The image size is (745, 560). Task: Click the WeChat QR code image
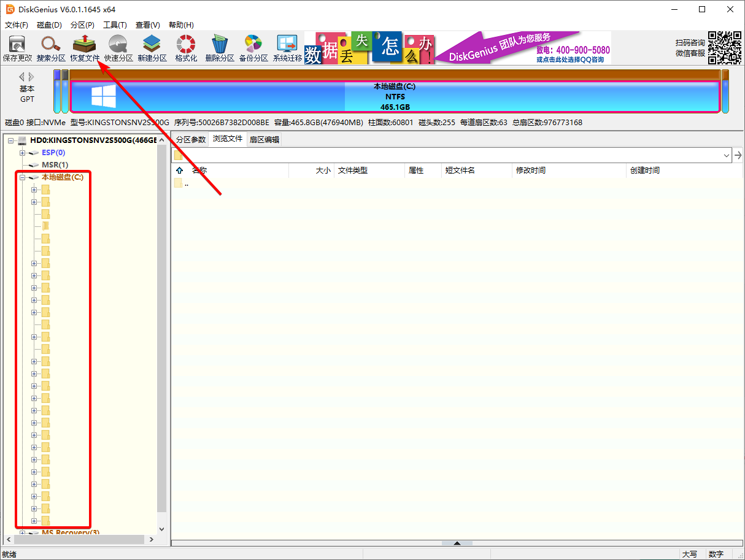[x=725, y=47]
